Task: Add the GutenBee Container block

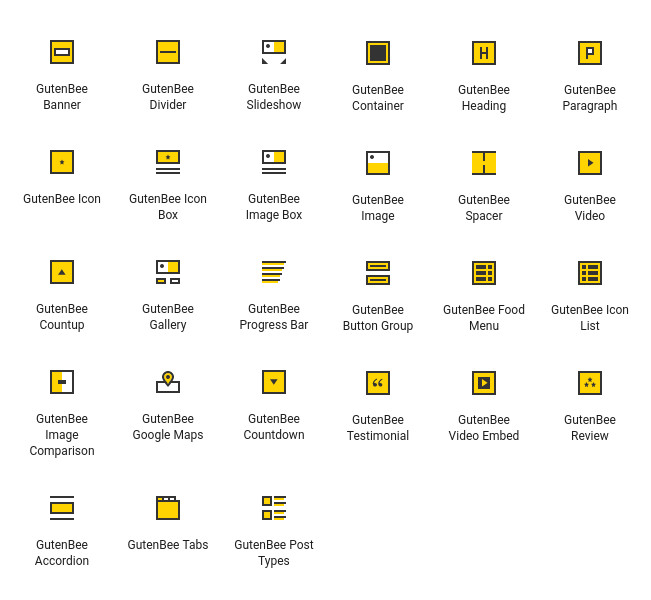Action: (378, 53)
